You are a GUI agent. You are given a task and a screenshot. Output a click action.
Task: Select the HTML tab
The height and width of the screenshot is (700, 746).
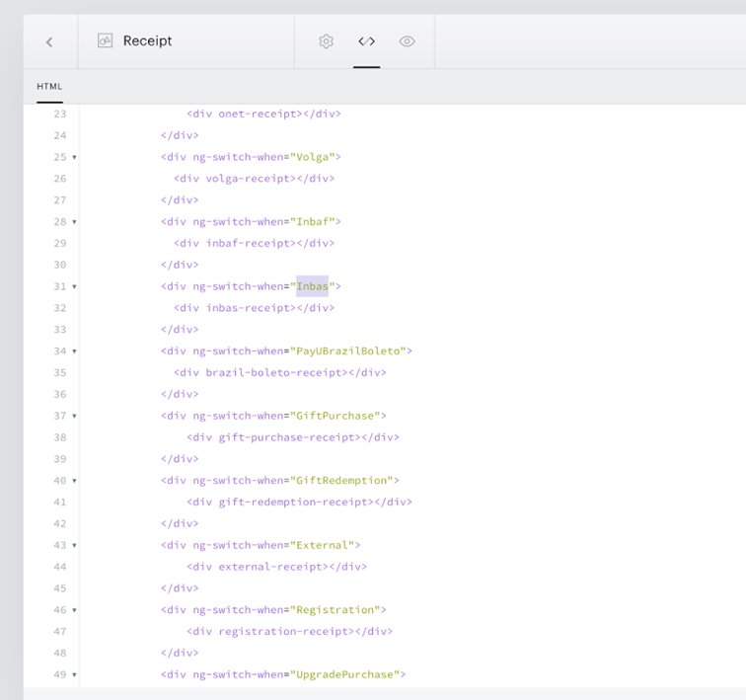tap(49, 87)
